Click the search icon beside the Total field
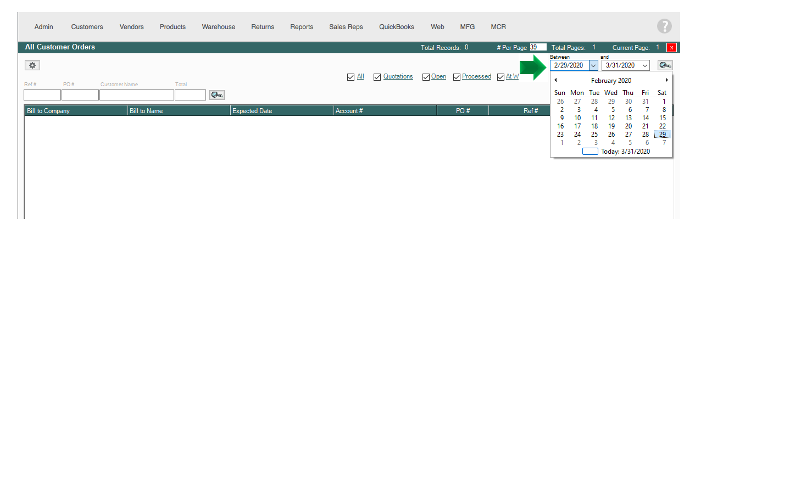 tap(216, 95)
